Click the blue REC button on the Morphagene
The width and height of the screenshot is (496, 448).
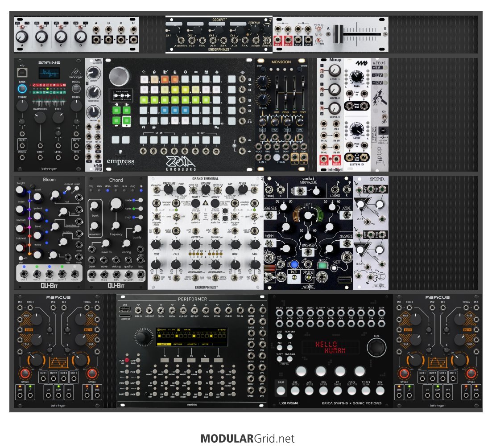point(294,264)
